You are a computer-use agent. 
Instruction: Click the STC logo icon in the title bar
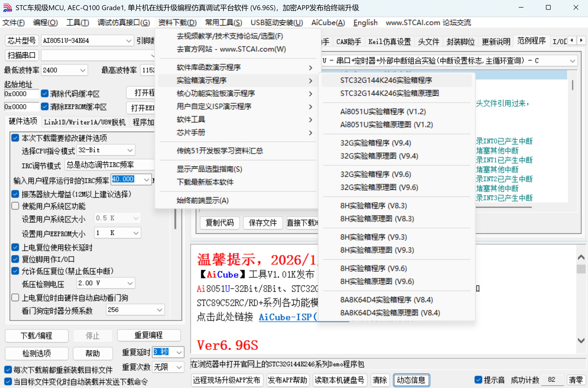(7, 7)
